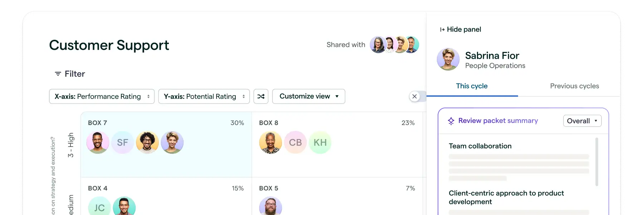The height and width of the screenshot is (215, 644).
Task: Click the first avatar next to Shared with
Action: (377, 44)
